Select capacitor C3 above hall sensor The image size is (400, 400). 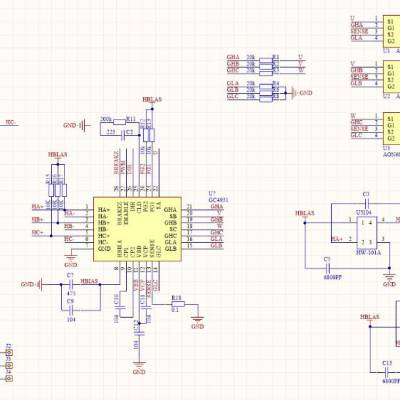point(367,202)
